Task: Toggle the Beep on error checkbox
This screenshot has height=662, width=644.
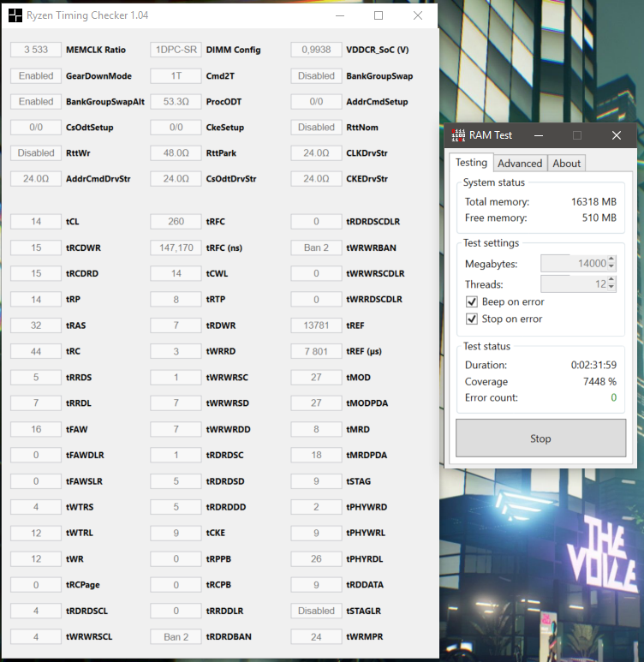Action: [x=472, y=301]
